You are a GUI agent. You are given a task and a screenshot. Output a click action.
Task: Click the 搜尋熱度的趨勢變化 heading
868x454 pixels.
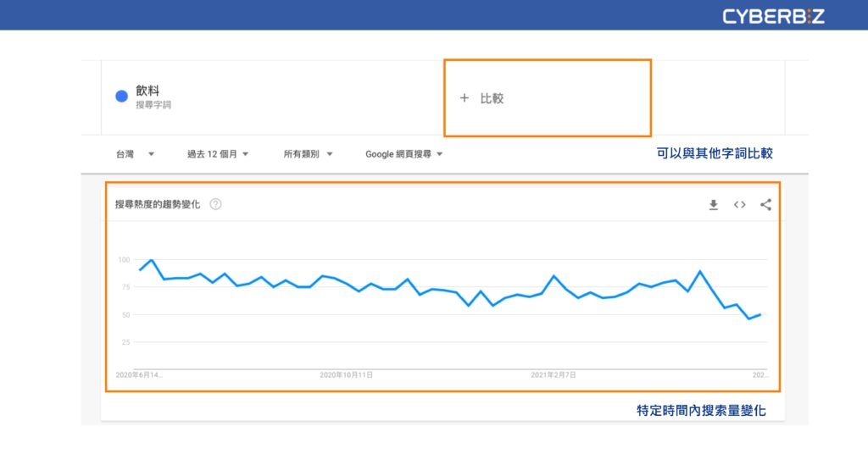pyautogui.click(x=158, y=204)
